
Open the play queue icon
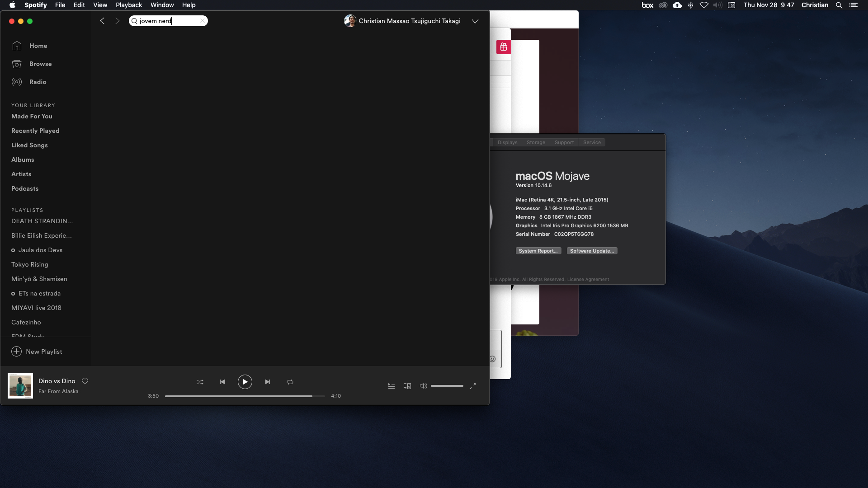click(x=392, y=386)
